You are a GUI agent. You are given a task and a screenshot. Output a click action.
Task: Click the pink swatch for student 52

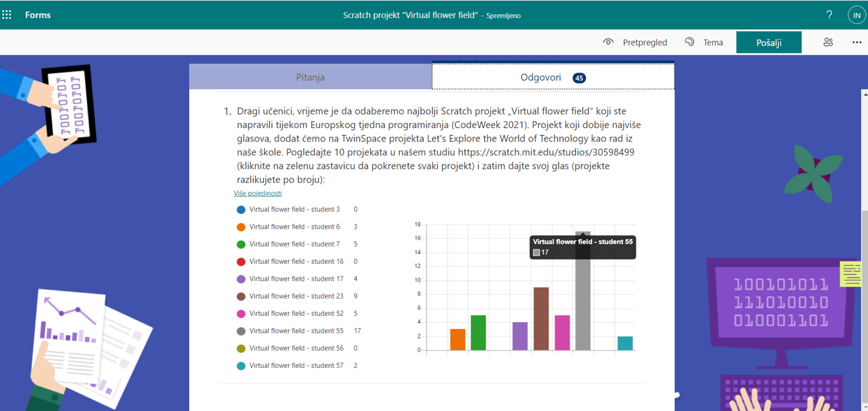click(x=241, y=314)
